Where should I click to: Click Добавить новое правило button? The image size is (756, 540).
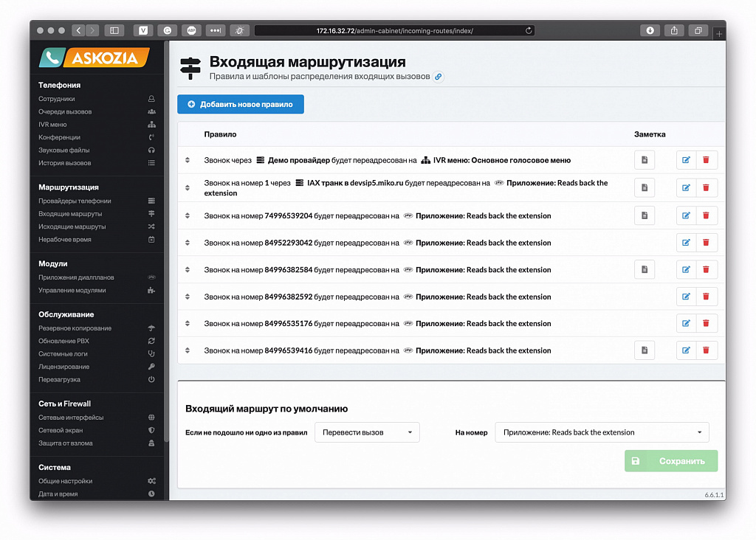(241, 104)
